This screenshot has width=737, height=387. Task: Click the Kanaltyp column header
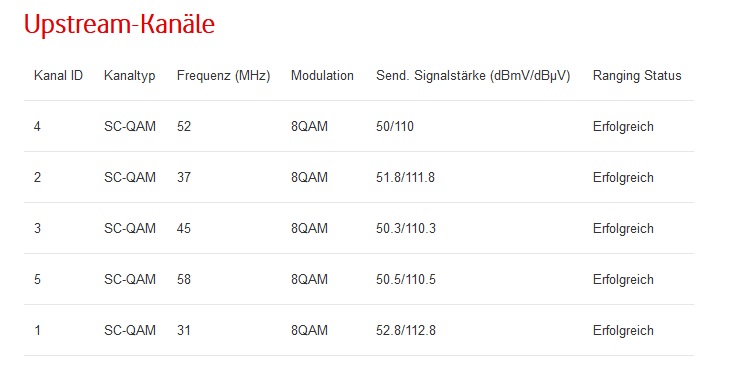point(130,76)
